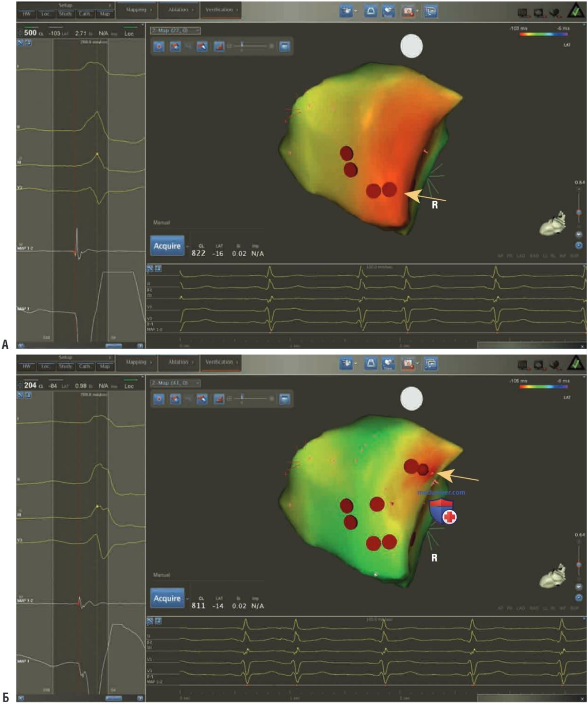Click the red chart toolbar icon in panel A
Image resolution: width=588 pixels, height=704 pixels.
coord(219,46)
